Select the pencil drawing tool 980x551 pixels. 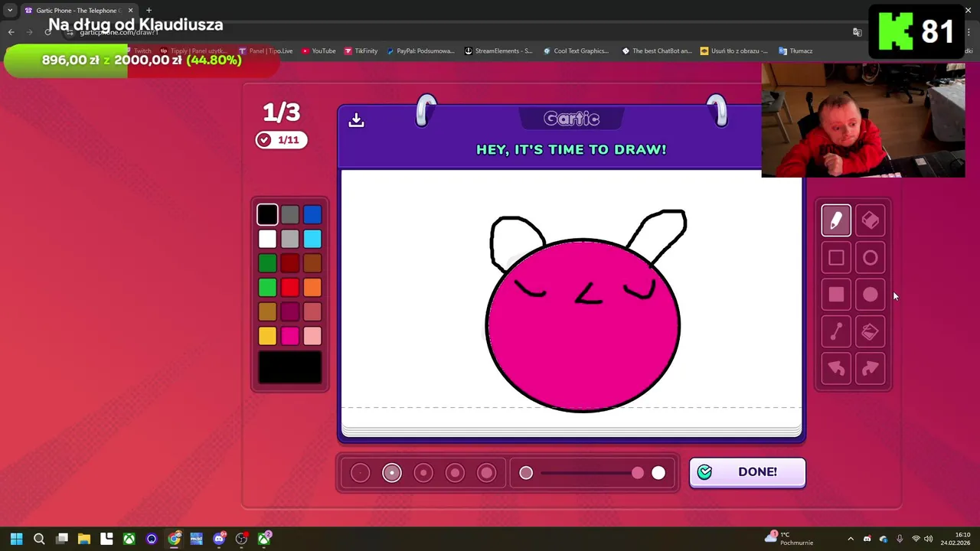(x=836, y=220)
